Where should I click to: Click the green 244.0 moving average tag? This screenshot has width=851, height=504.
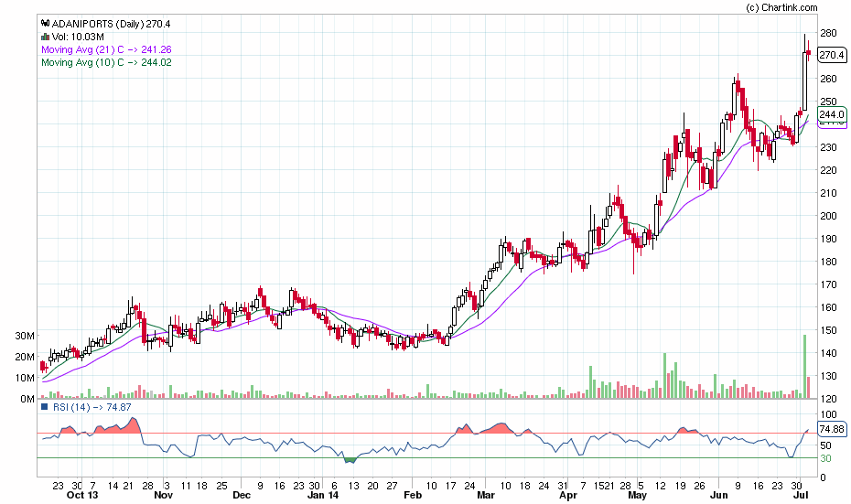832,114
